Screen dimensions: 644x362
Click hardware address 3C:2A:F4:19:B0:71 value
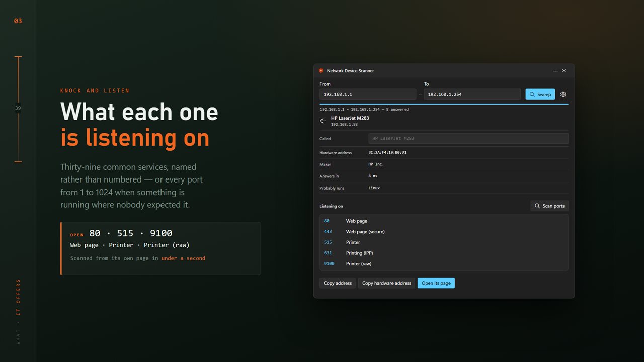[387, 152]
